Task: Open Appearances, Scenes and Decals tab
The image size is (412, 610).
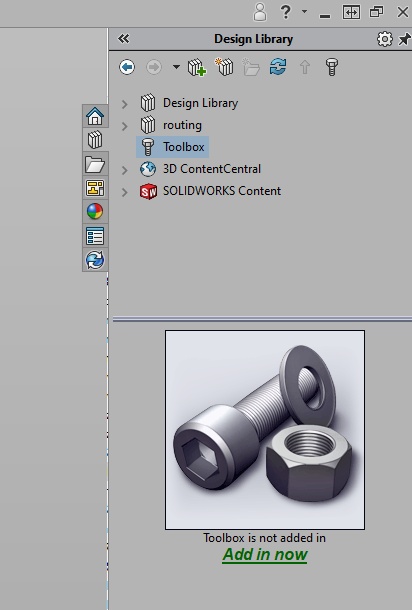Action: [95, 212]
